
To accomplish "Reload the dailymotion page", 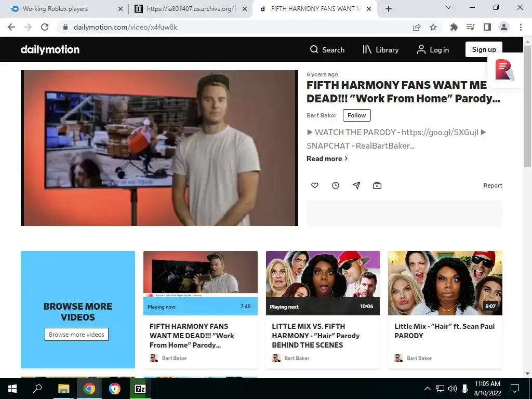I will pos(45,27).
